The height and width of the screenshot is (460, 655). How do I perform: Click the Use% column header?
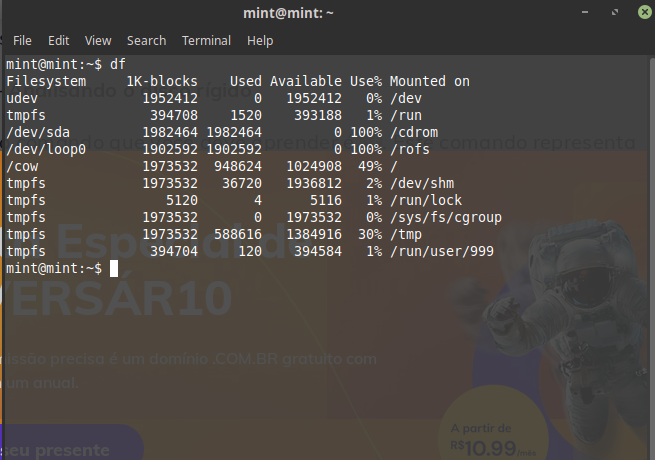365,81
